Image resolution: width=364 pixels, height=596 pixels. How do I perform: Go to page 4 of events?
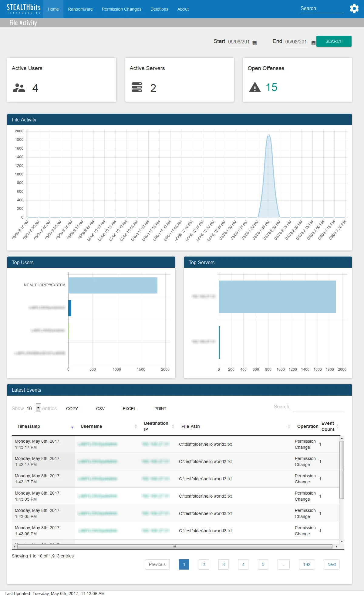[x=243, y=564]
